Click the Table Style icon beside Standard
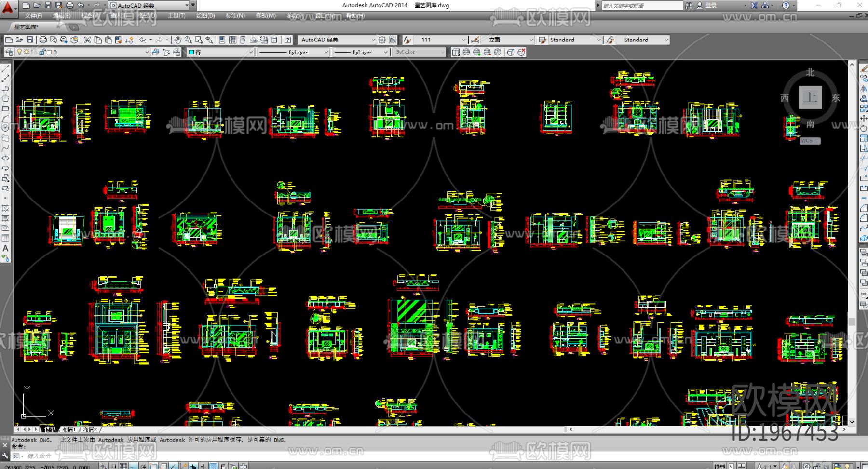Screen dimensions: 868x469 point(542,40)
